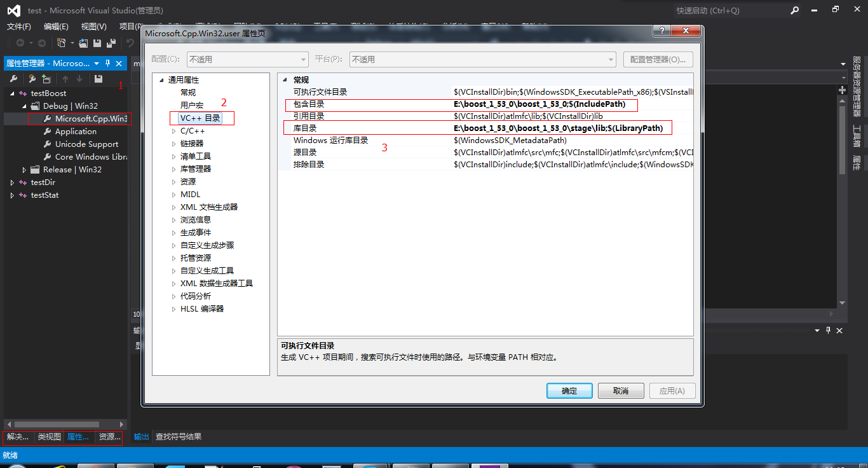This screenshot has height=468, width=868.
Task: Select the 排除目录 property name
Action: [x=309, y=165]
